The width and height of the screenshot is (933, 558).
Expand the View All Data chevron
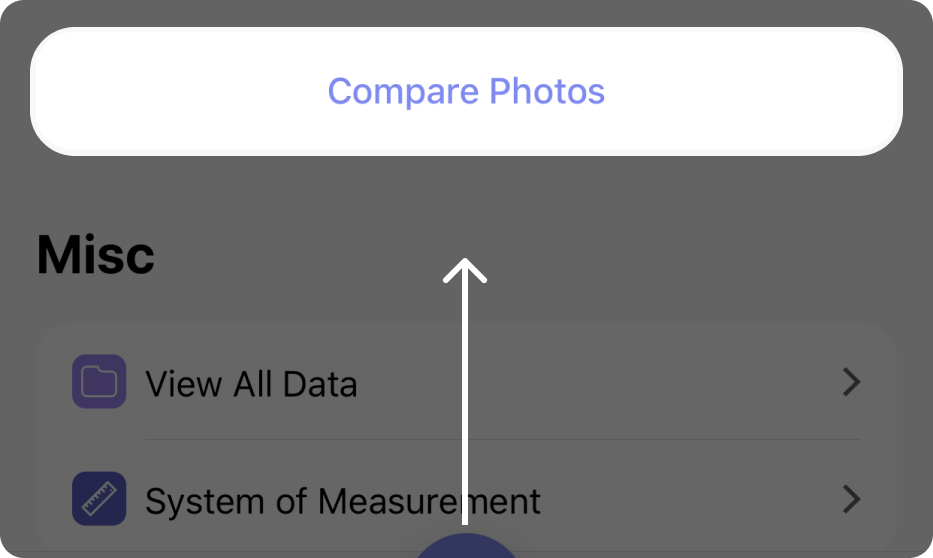851,382
